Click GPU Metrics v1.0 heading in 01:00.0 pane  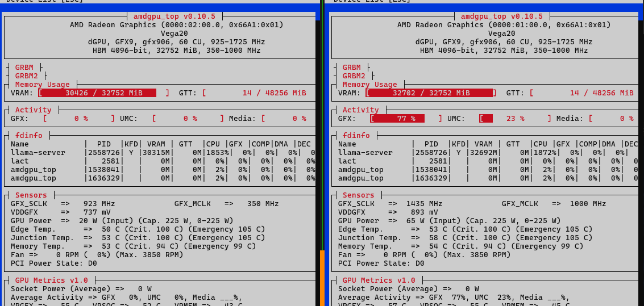[x=379, y=280]
